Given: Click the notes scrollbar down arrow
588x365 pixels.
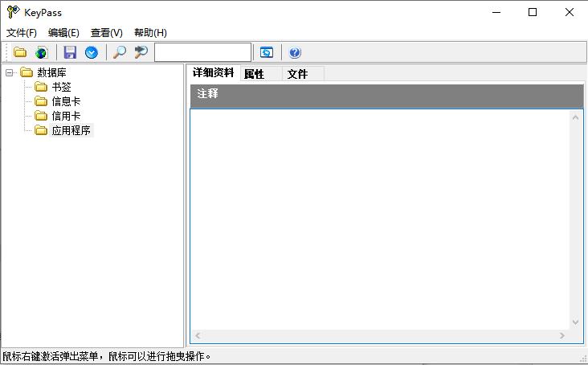Looking at the screenshot, I should (x=576, y=322).
